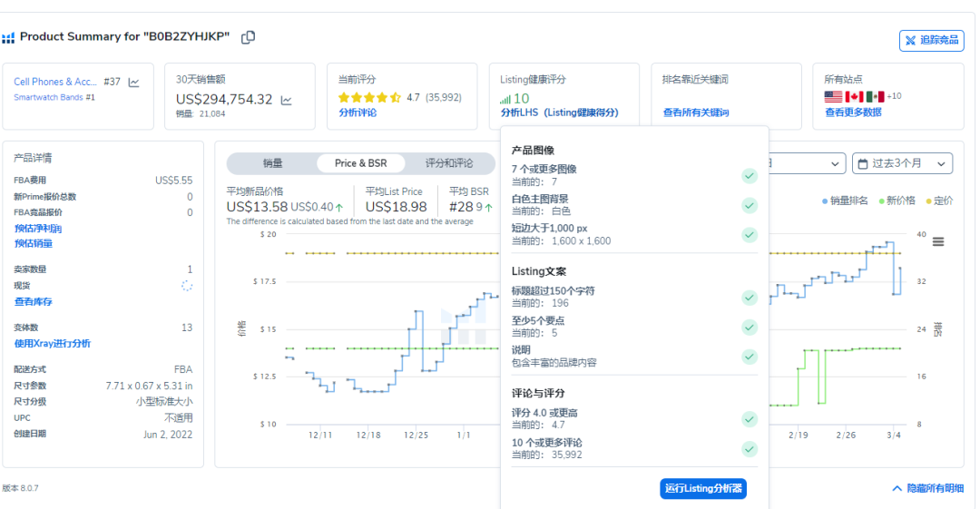
Task: Open the 预估净利润 link
Action: pyautogui.click(x=37, y=229)
